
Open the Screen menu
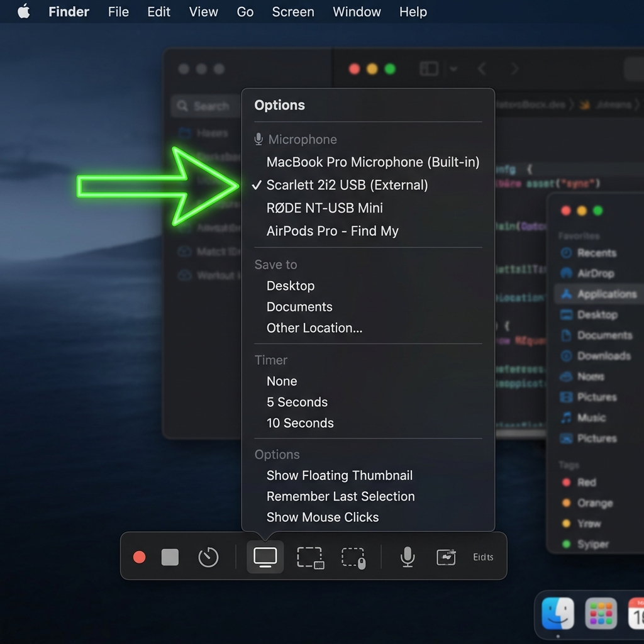(293, 11)
